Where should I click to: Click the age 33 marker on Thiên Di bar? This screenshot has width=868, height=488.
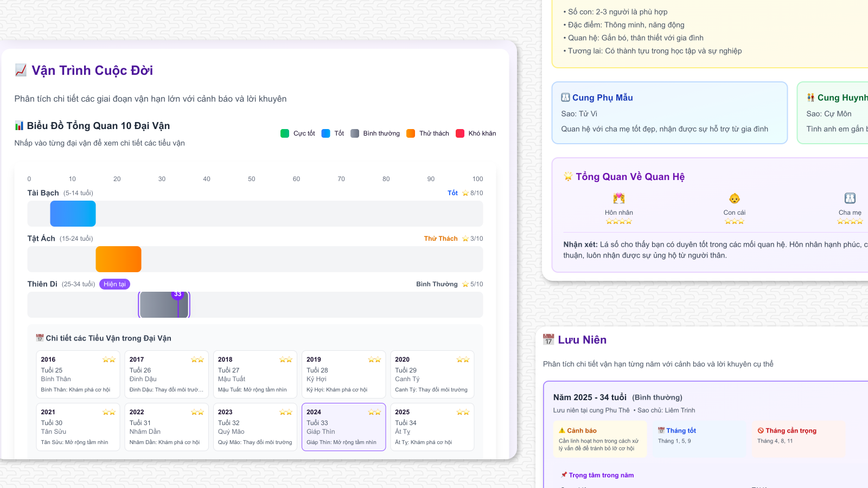coord(177,294)
